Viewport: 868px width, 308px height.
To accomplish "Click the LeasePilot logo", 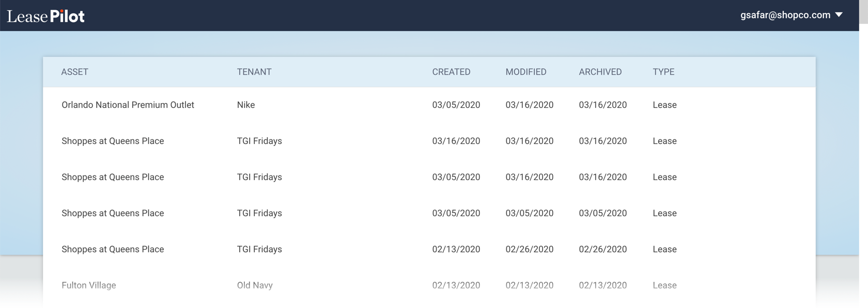I will (45, 16).
